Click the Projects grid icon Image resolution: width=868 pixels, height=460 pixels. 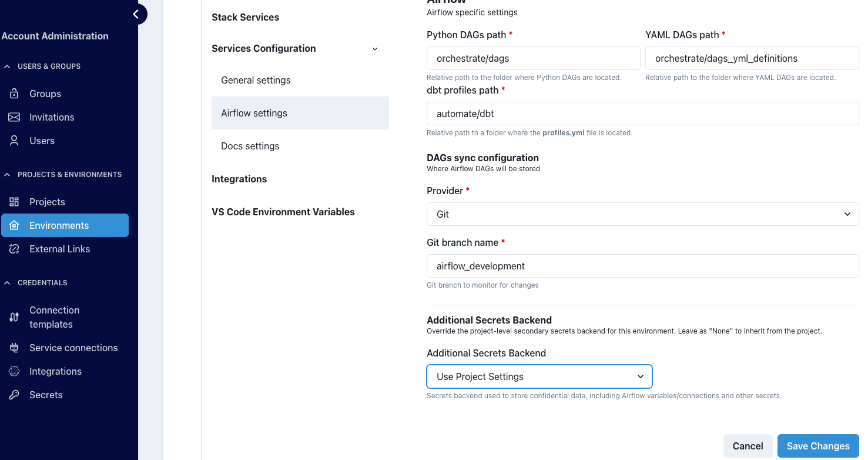[x=13, y=202]
